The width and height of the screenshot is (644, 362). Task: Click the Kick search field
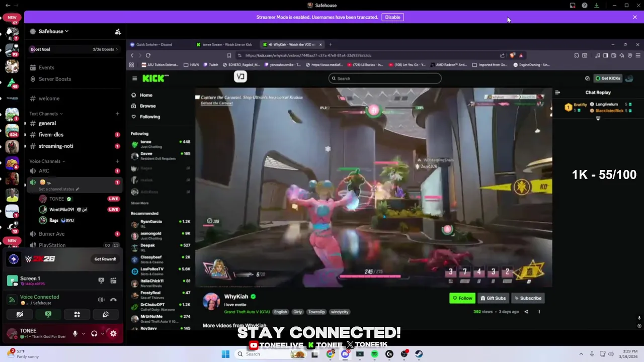coord(385,78)
